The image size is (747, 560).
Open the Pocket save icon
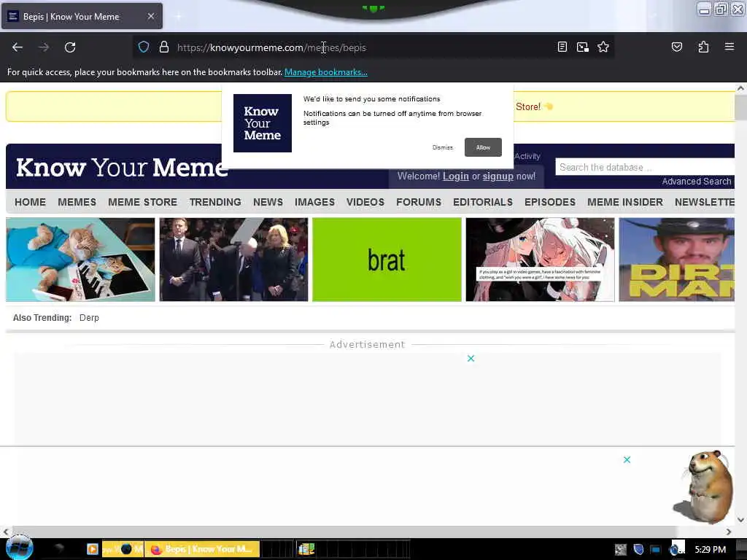point(677,47)
